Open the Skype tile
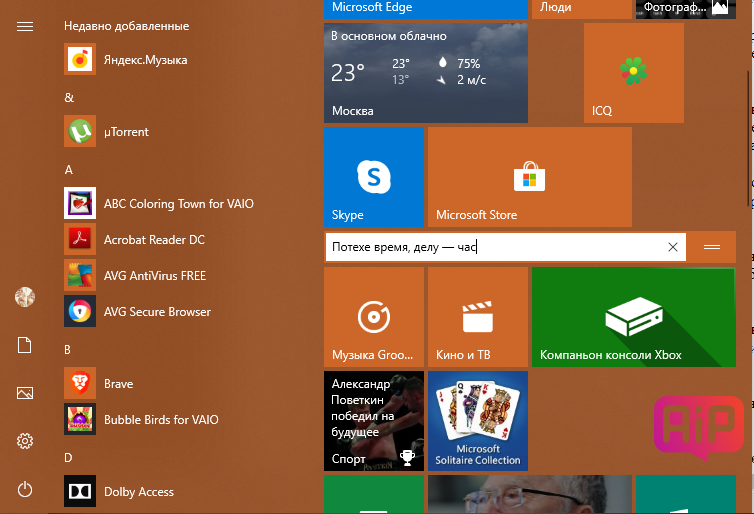This screenshot has height=514, width=754. pos(374,177)
